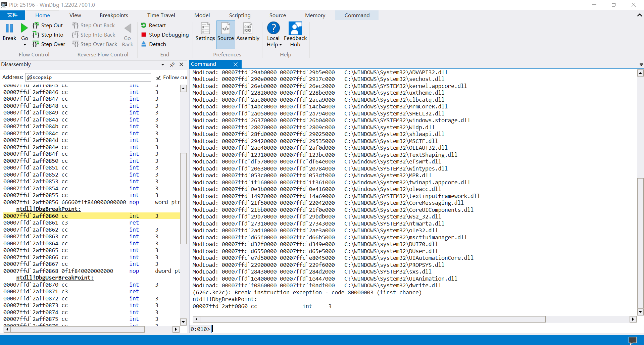
Task: Click the Restart debugging icon
Action: pos(144,25)
